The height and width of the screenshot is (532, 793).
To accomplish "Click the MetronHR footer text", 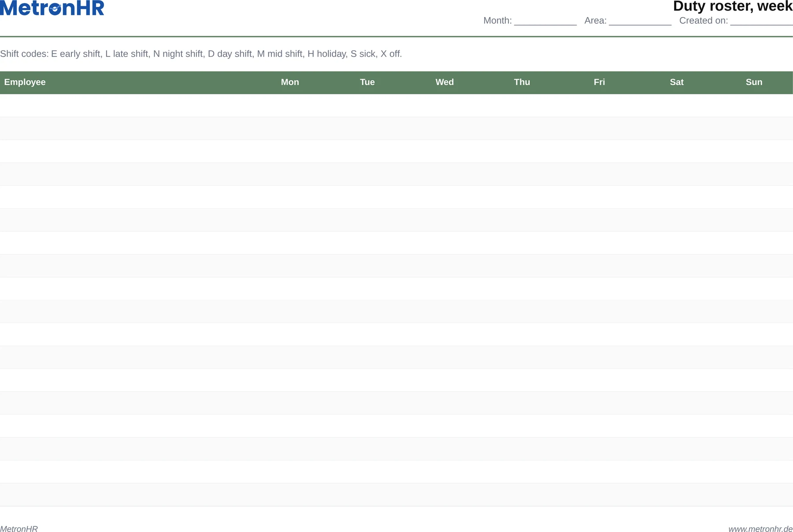I will click(19, 529).
